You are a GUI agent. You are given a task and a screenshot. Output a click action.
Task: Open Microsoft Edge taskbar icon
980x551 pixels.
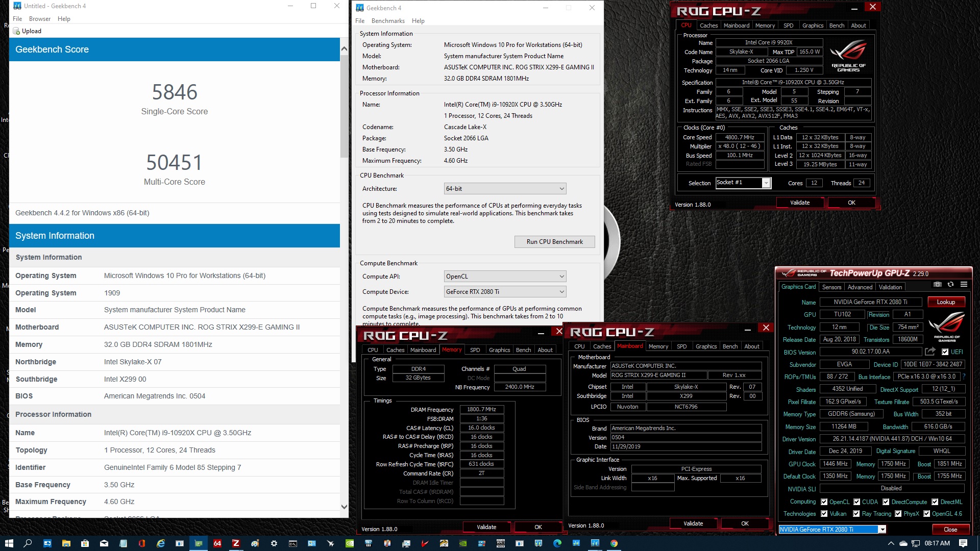point(557,543)
